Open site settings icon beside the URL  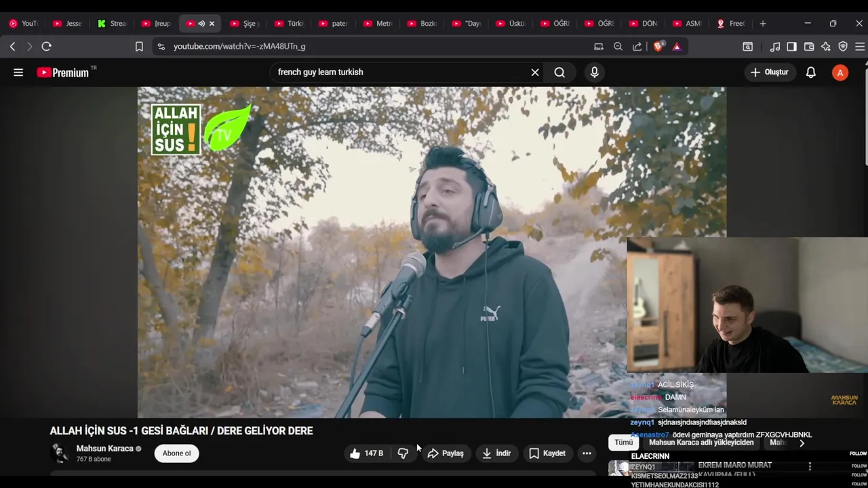click(x=161, y=47)
